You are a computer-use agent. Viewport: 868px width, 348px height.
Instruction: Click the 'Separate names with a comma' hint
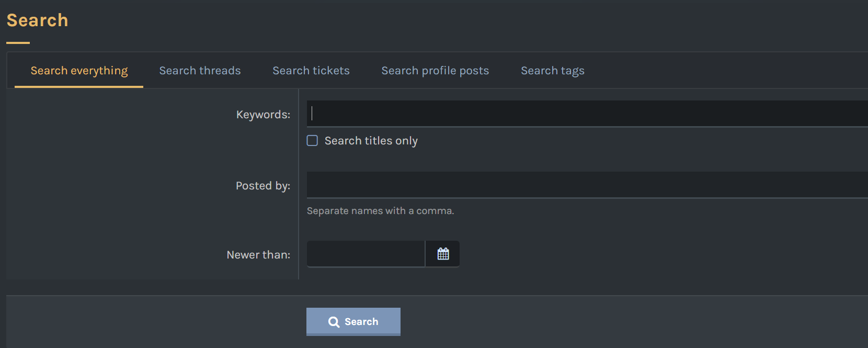click(x=380, y=211)
